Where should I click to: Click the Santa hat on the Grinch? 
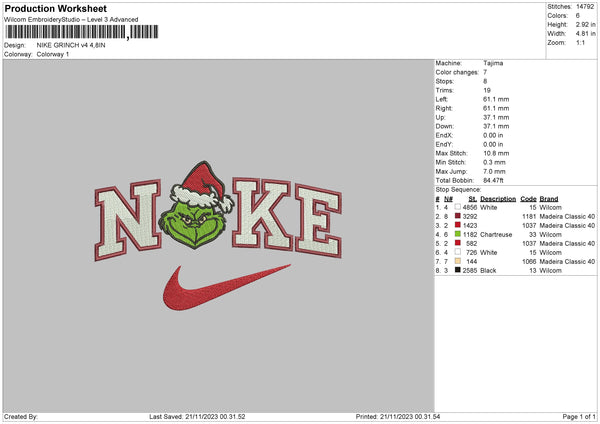pyautogui.click(x=202, y=187)
